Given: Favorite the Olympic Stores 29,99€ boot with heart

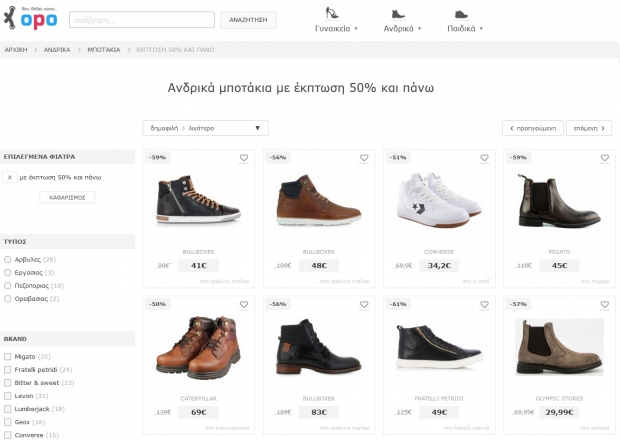Looking at the screenshot, I should click(605, 305).
